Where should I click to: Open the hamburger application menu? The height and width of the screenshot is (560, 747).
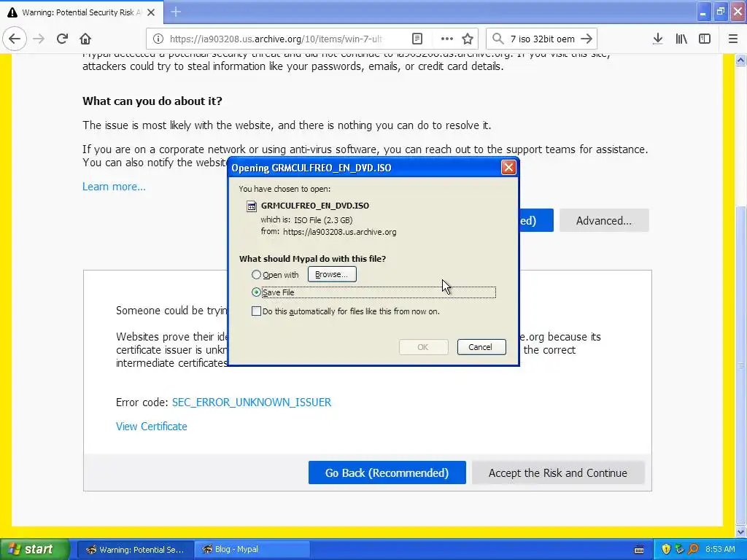733,39
